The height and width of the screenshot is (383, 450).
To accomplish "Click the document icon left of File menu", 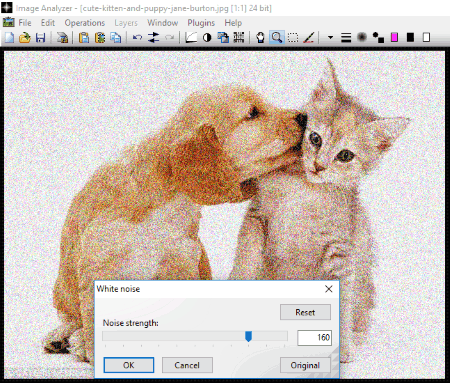I will click(x=9, y=23).
